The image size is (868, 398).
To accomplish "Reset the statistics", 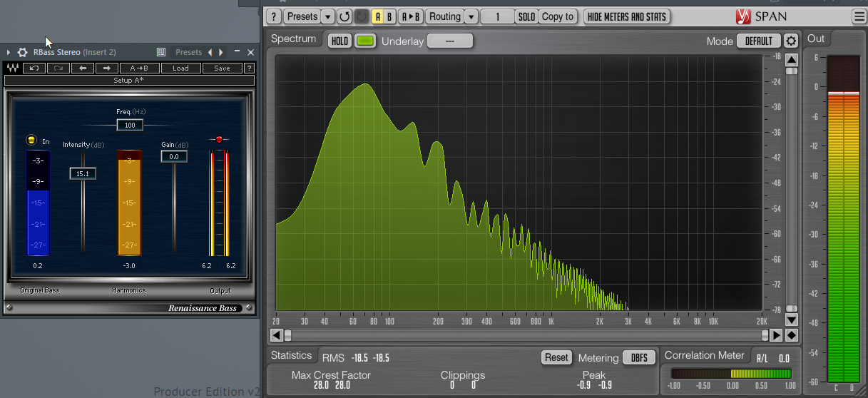I will 556,357.
